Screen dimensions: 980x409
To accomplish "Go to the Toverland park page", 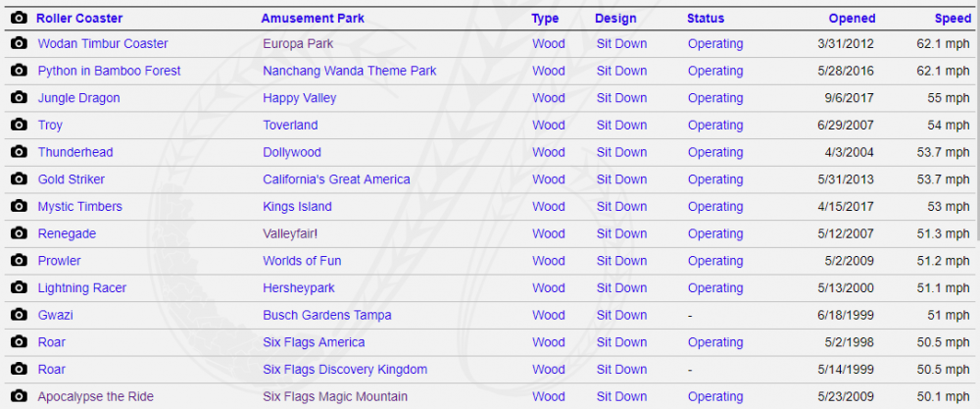I will (x=290, y=126).
